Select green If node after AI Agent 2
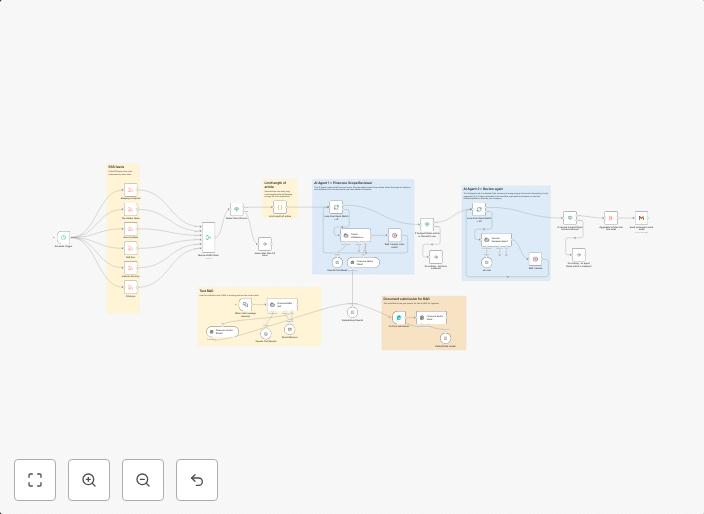The height and width of the screenshot is (514, 704). point(570,218)
